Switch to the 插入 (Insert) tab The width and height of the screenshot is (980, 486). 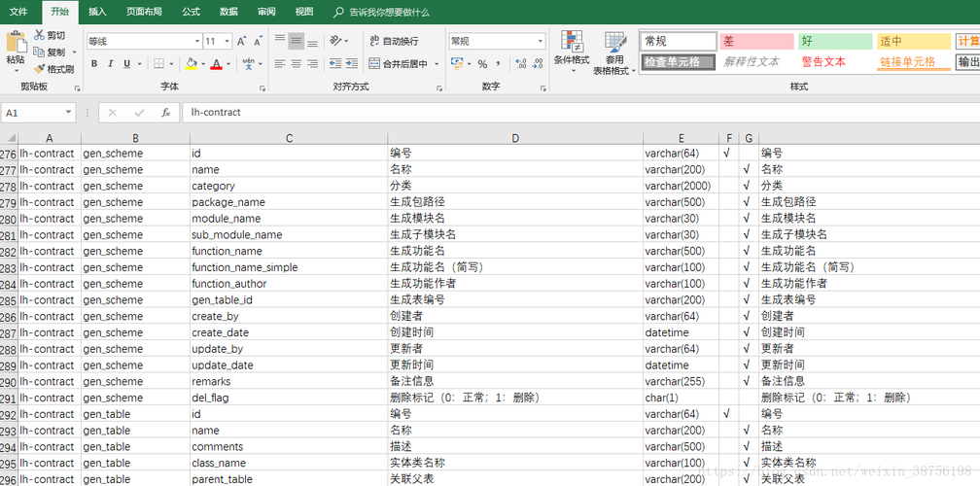click(x=97, y=12)
